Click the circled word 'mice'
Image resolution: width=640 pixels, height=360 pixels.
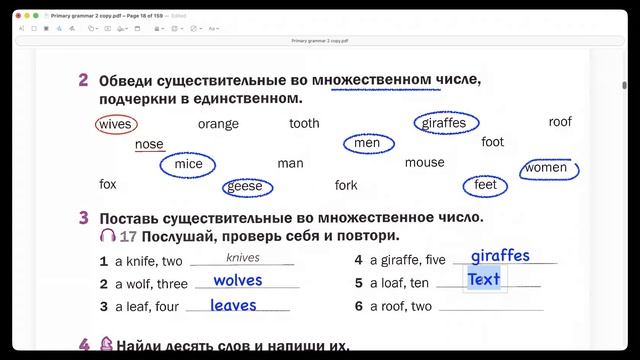click(188, 164)
